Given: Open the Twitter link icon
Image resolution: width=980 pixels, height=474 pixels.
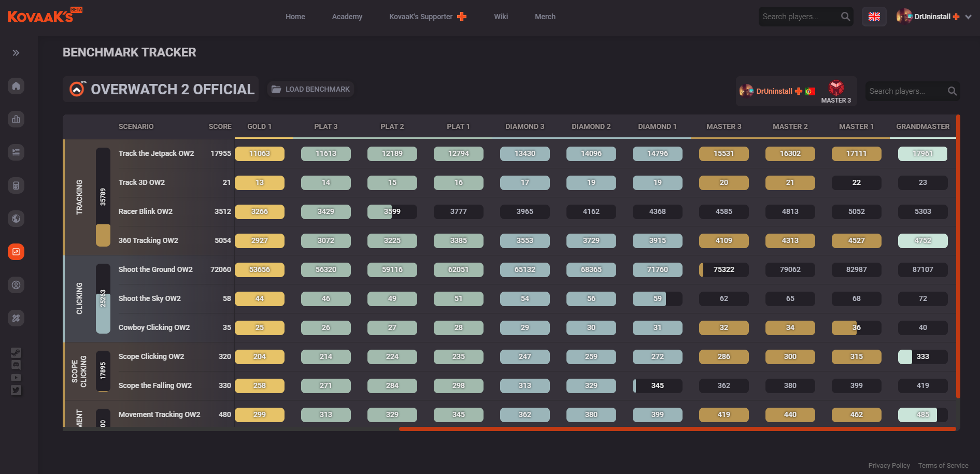Looking at the screenshot, I should (16, 390).
